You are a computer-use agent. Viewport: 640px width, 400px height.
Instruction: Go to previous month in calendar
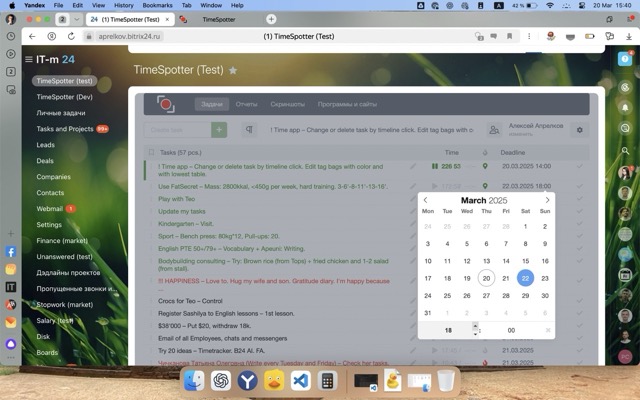pos(426,200)
